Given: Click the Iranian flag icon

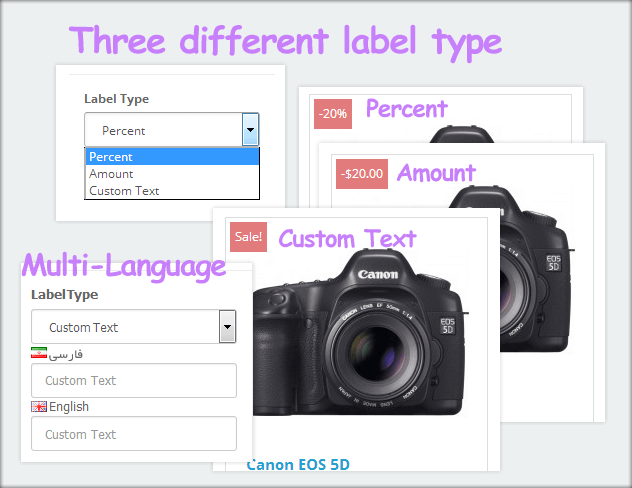Looking at the screenshot, I should point(39,354).
